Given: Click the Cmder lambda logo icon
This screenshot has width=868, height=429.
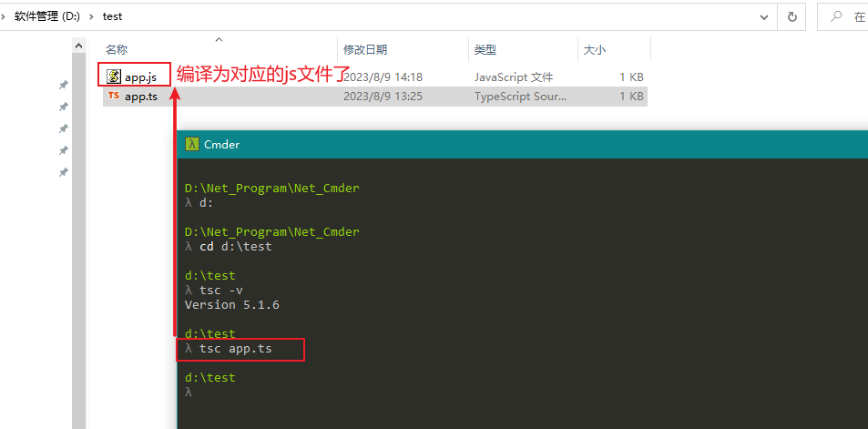Looking at the screenshot, I should click(192, 145).
